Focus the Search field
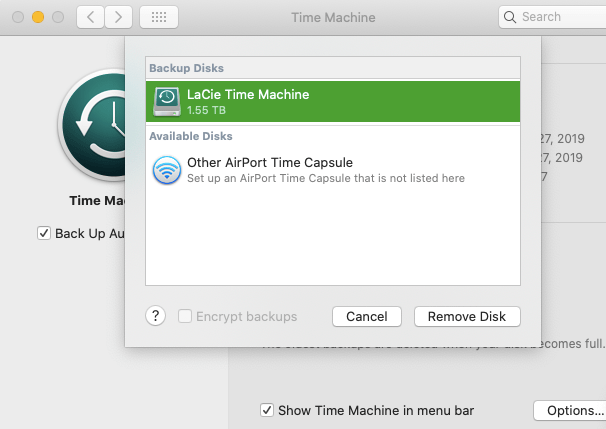 point(553,17)
